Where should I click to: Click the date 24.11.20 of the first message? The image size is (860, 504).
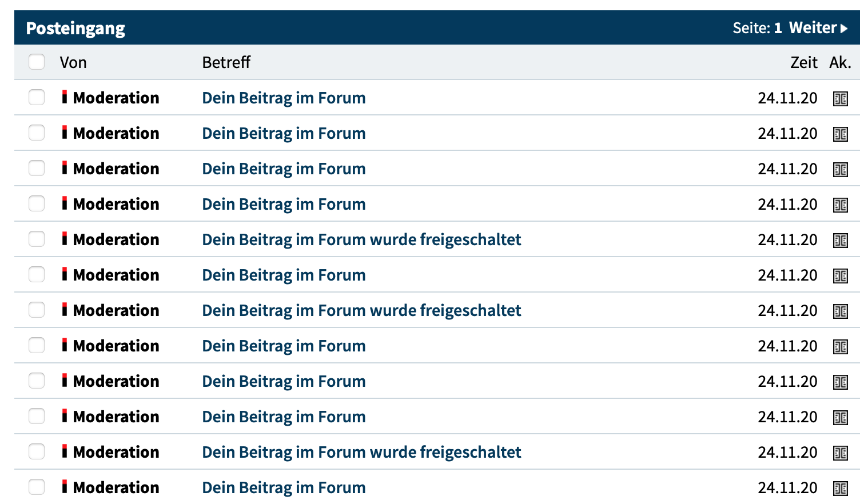pos(787,98)
